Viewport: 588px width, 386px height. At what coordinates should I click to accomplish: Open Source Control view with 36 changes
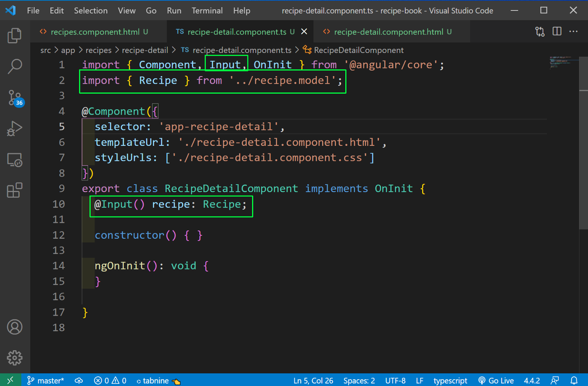(x=16, y=98)
